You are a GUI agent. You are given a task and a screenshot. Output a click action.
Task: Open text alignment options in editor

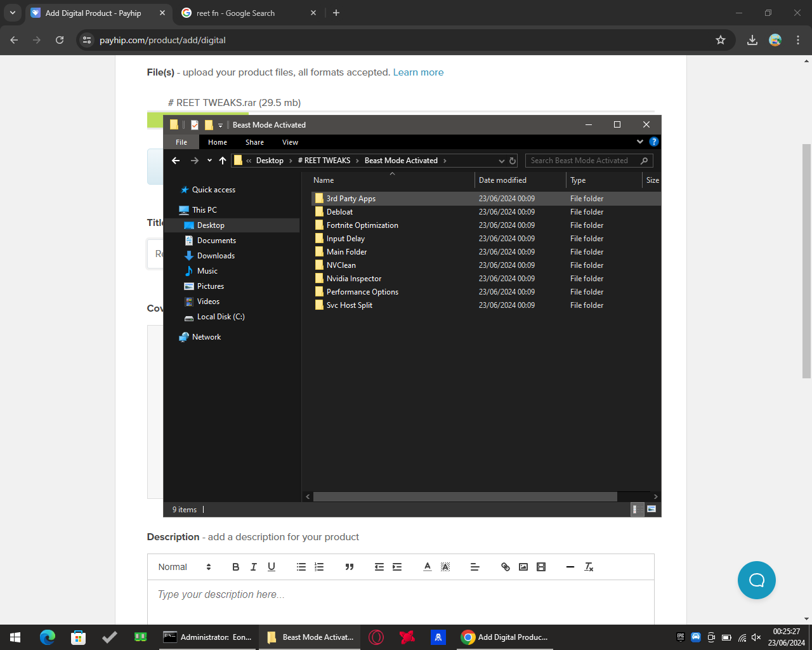(475, 567)
